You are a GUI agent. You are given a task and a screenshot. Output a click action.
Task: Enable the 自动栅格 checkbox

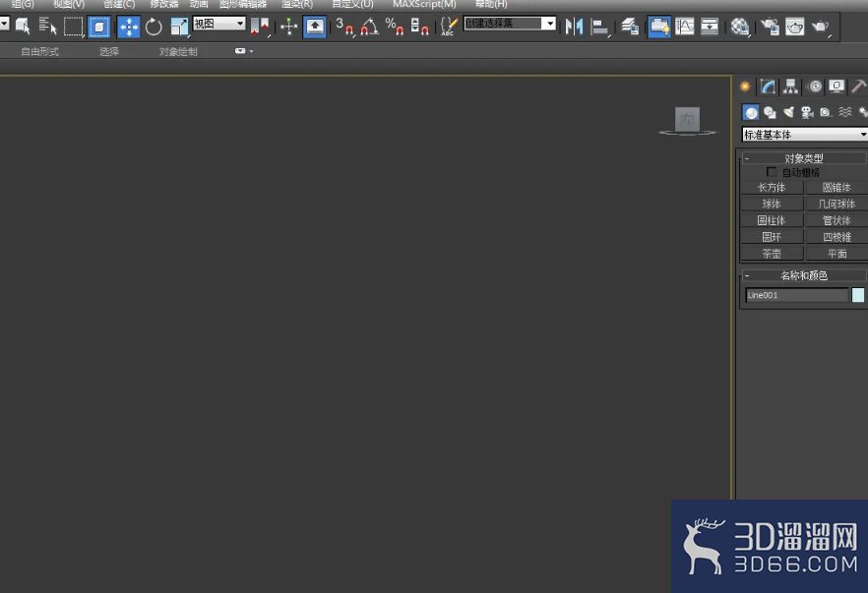click(772, 172)
